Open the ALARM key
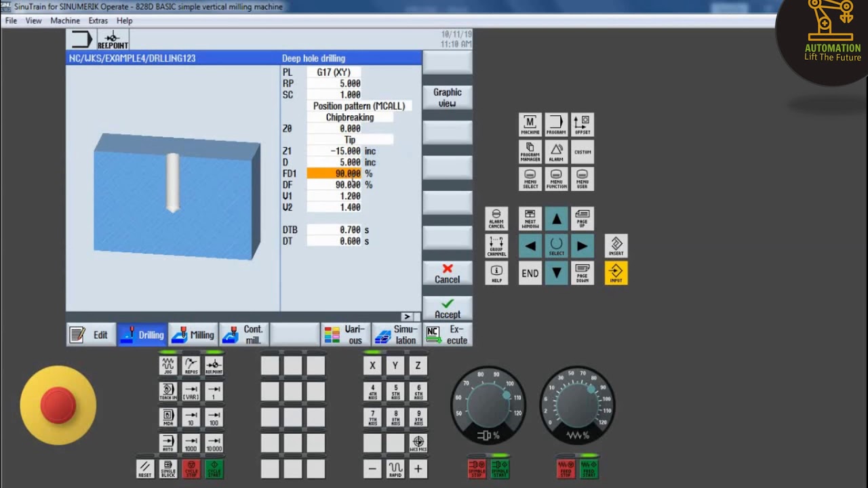868x488 pixels. [x=556, y=152]
